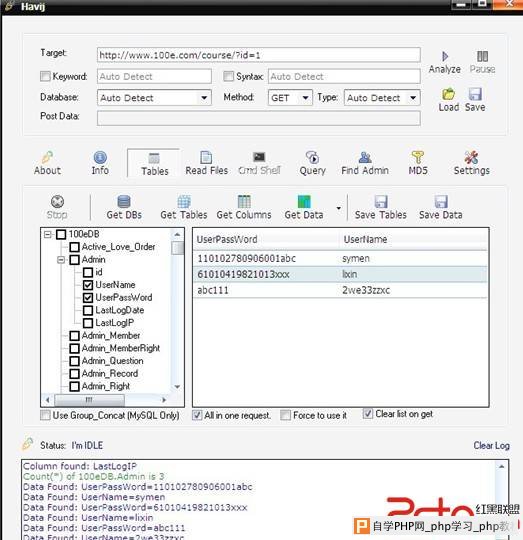Open the Query tool icon

coord(312,158)
